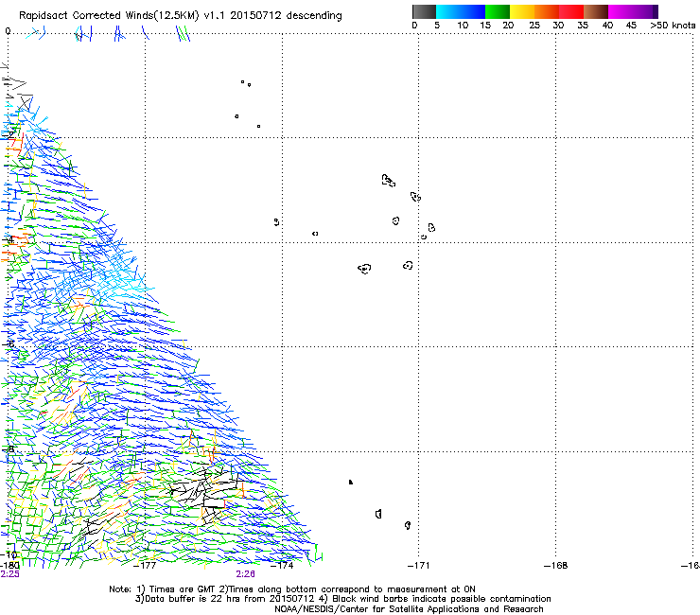
Task: Click the NOAA/NESDIS credit line
Action: pos(409,609)
